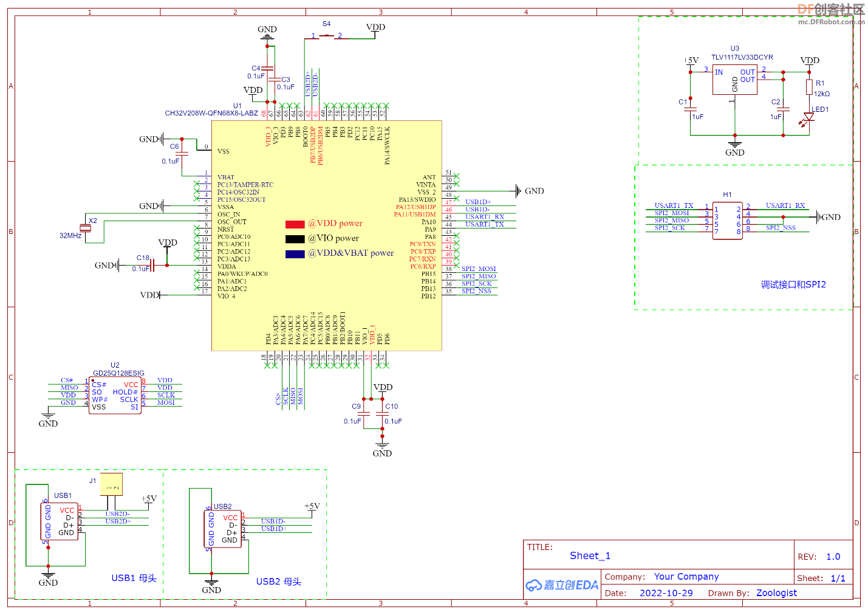
Task: Click the WP# pin label on U2
Action: pos(100,399)
